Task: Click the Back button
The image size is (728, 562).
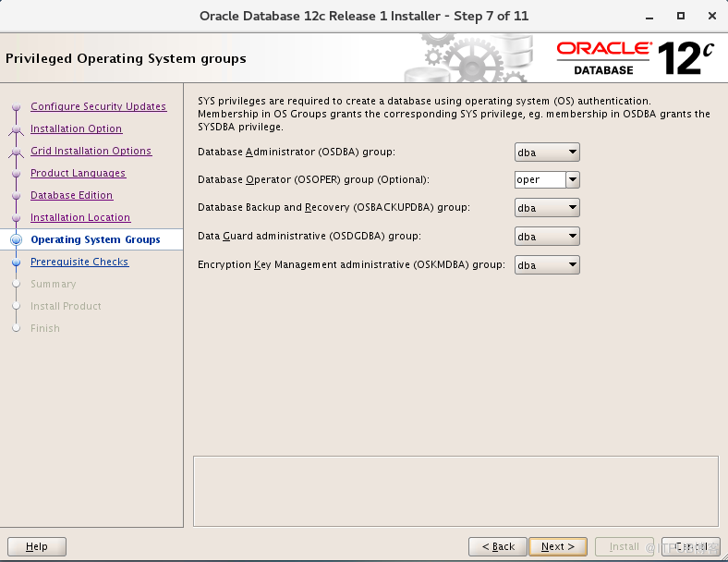Action: coord(498,546)
